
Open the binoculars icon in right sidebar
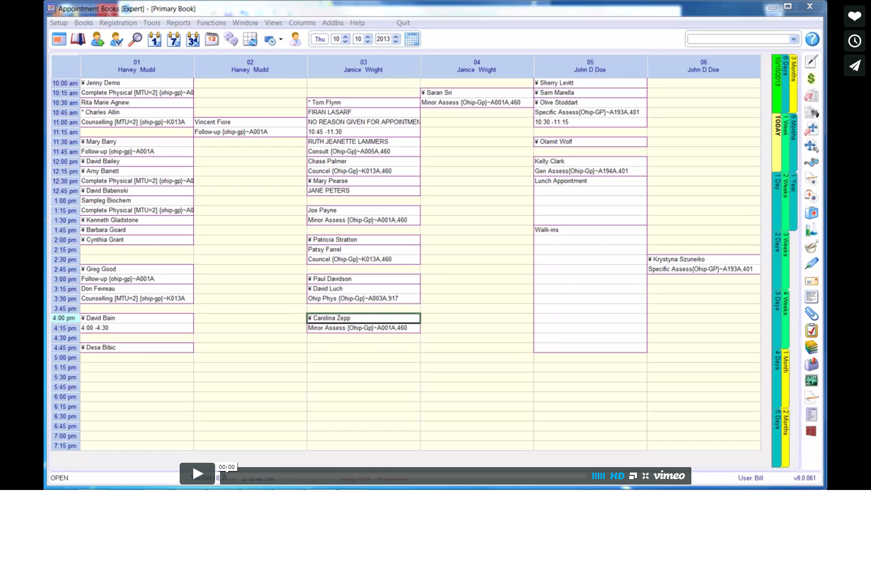tap(811, 162)
